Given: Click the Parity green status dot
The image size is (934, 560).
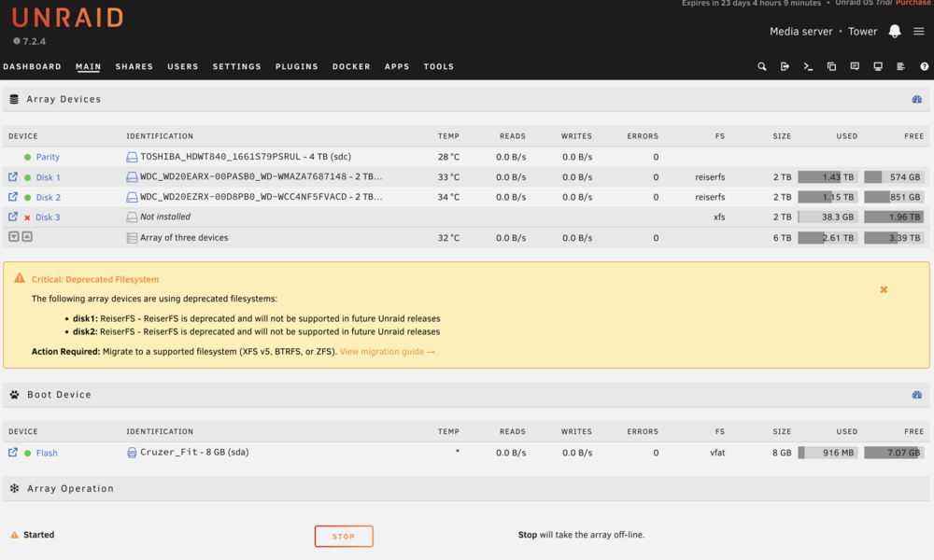Looking at the screenshot, I should click(x=27, y=157).
